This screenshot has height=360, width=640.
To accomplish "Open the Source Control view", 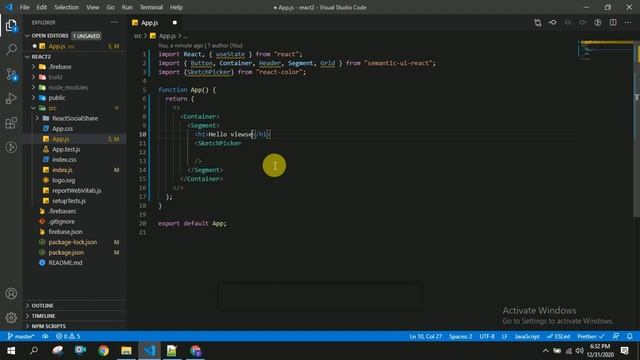I will click(x=11, y=74).
